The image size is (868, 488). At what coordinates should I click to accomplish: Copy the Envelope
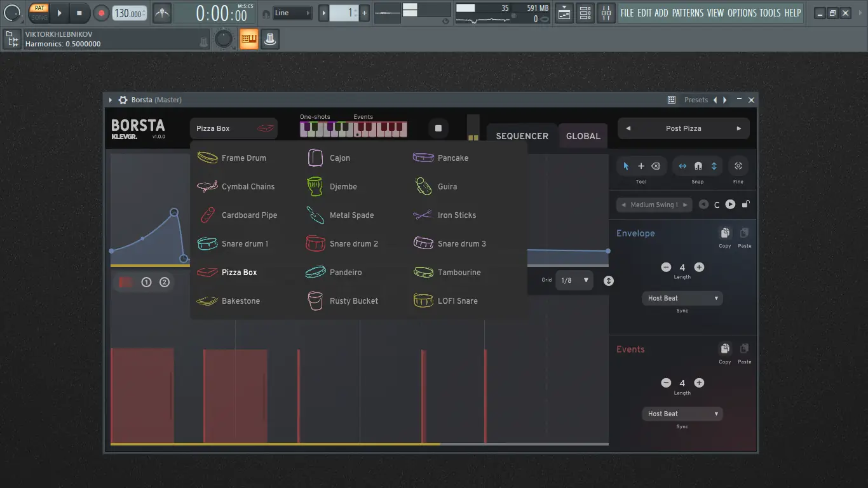click(725, 233)
